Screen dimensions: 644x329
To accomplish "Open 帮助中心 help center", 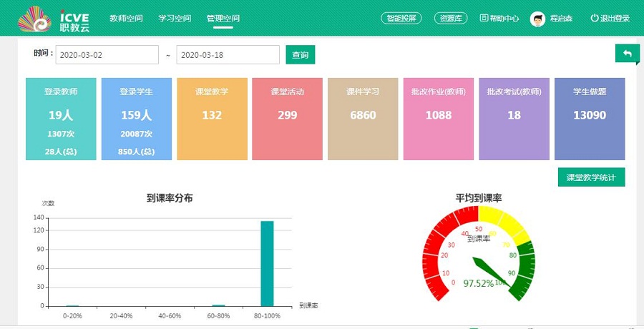I will pyautogui.click(x=499, y=19).
